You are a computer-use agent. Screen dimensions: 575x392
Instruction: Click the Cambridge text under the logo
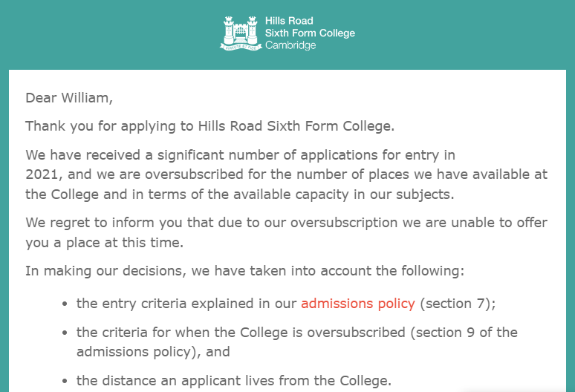[x=290, y=45]
